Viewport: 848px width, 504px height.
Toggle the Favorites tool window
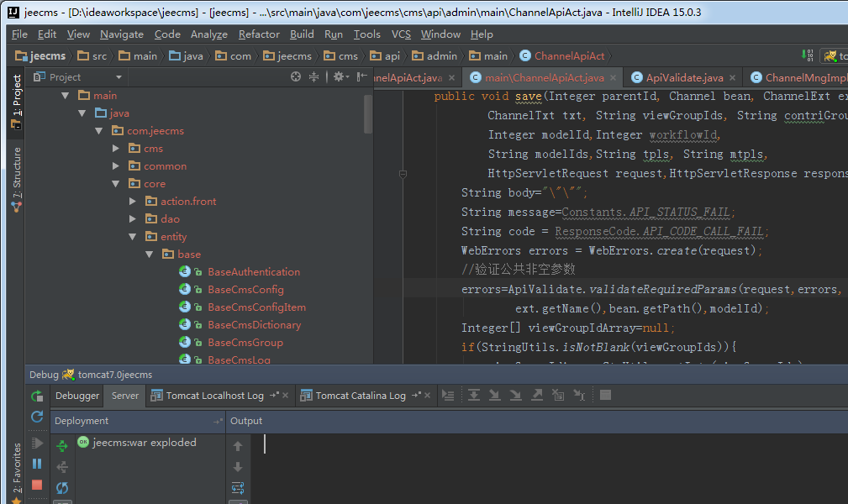pos(16,468)
